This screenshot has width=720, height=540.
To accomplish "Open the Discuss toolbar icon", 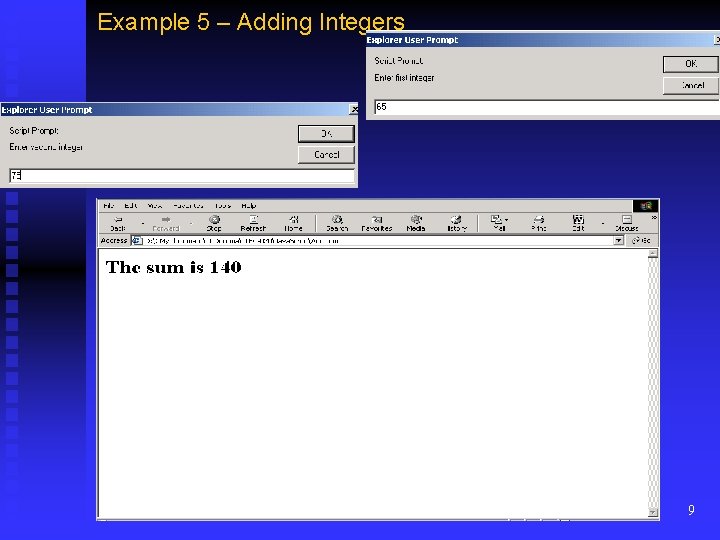I will pyautogui.click(x=627, y=223).
